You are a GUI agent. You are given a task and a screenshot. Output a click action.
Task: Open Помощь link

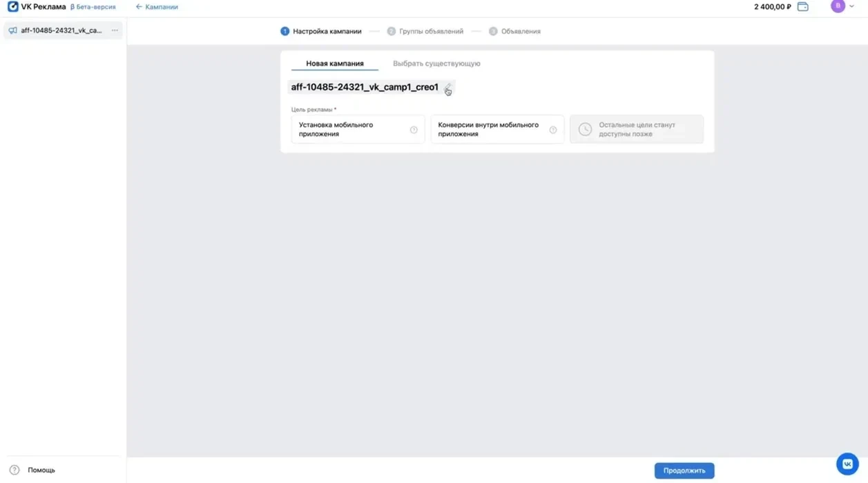(41, 470)
